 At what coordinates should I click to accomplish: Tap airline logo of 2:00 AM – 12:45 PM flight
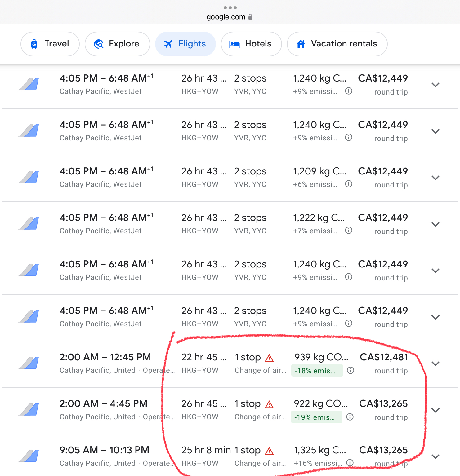click(x=29, y=363)
